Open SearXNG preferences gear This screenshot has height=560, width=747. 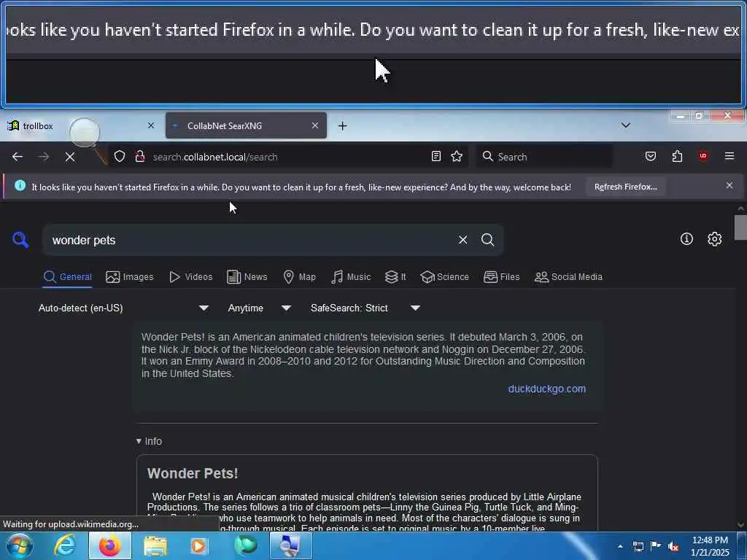coord(714,239)
